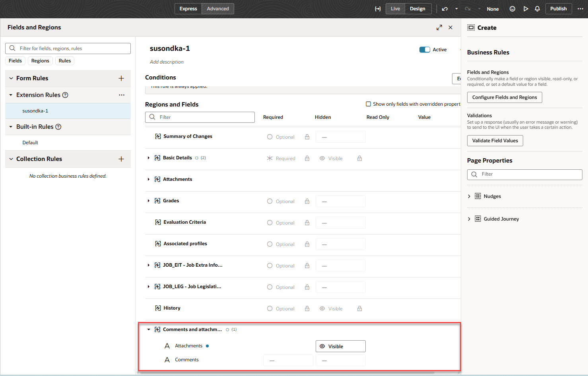Click the variables icon in top toolbar
588x376 pixels.
click(378, 9)
